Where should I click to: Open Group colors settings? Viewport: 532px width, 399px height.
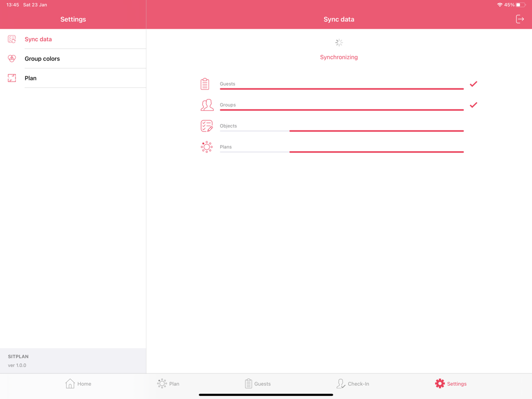point(73,59)
